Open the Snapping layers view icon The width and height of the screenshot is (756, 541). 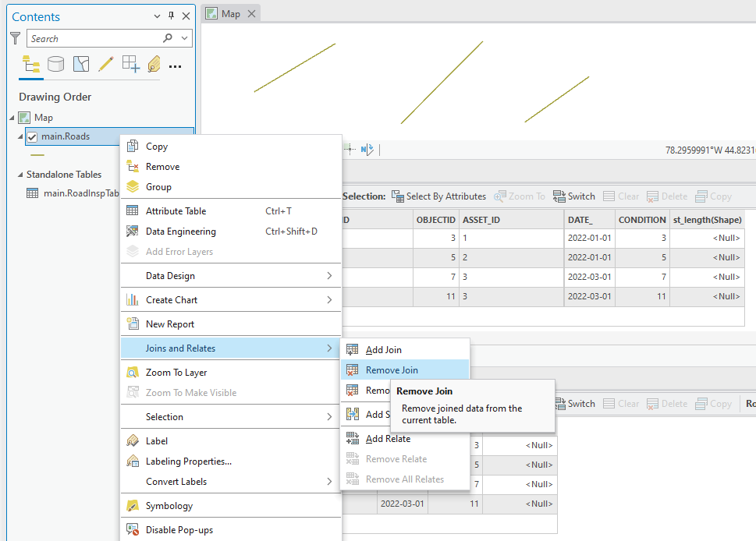tap(130, 64)
